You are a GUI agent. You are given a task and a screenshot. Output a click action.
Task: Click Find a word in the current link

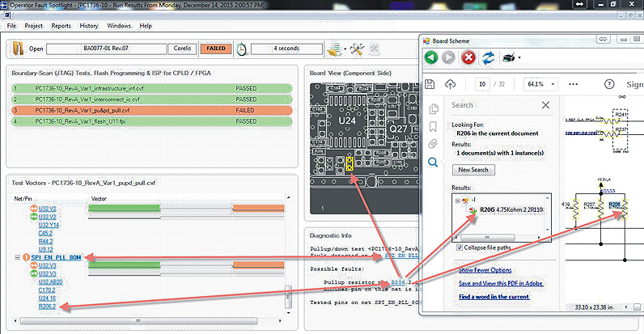click(494, 297)
